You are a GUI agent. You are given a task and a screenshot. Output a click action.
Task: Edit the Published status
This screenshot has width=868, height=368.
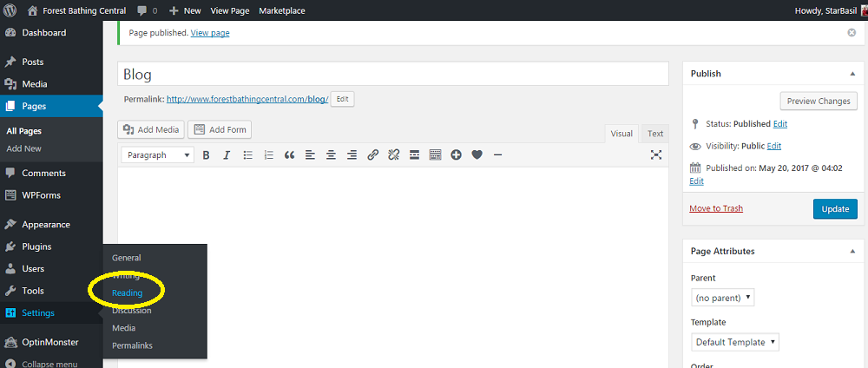coord(780,124)
